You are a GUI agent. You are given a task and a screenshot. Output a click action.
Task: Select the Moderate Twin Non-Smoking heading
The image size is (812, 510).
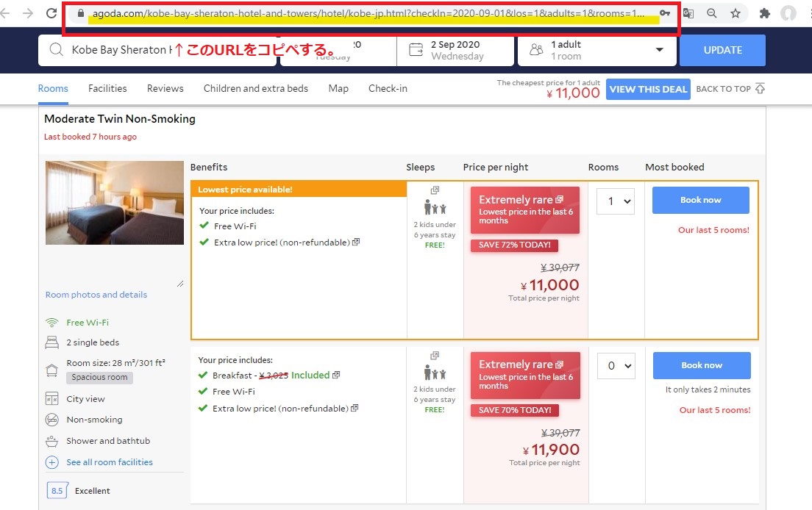[x=120, y=118]
